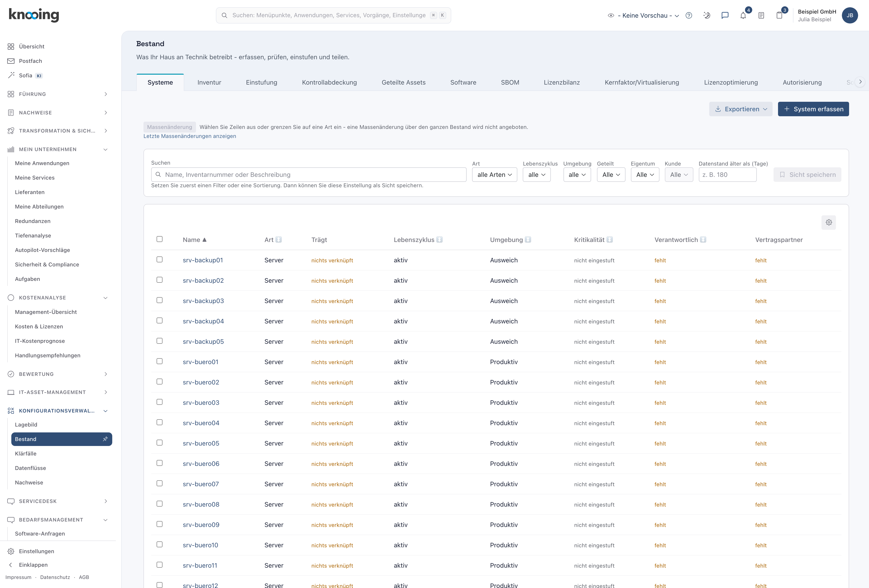The image size is (869, 588).
Task: Open Sofia KI assistant
Action: 25,76
